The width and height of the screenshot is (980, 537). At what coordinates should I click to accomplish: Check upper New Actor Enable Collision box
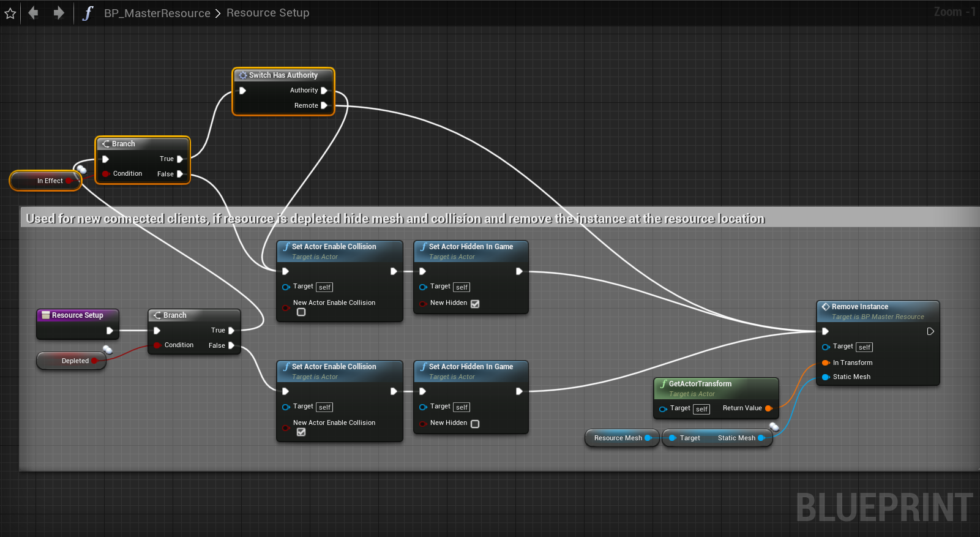tap(301, 312)
